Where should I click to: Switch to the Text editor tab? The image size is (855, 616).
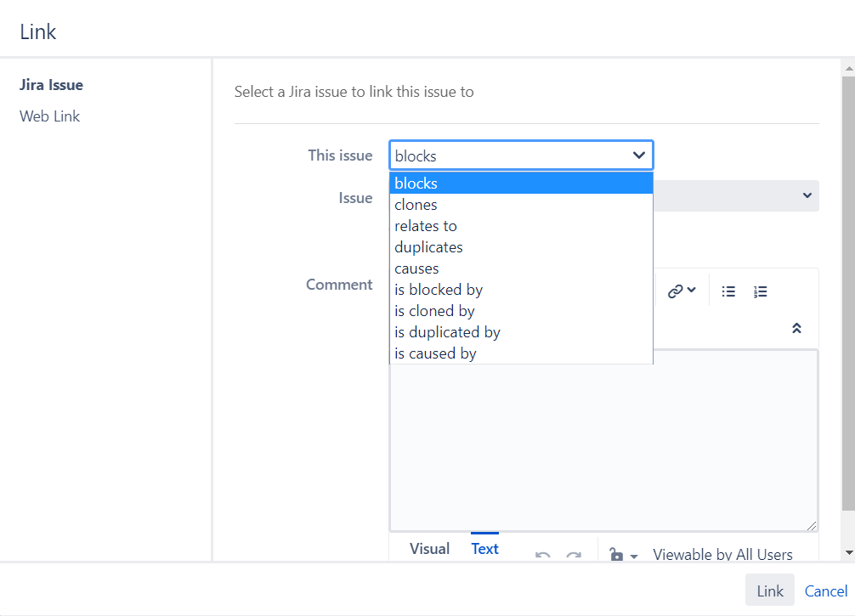484,548
